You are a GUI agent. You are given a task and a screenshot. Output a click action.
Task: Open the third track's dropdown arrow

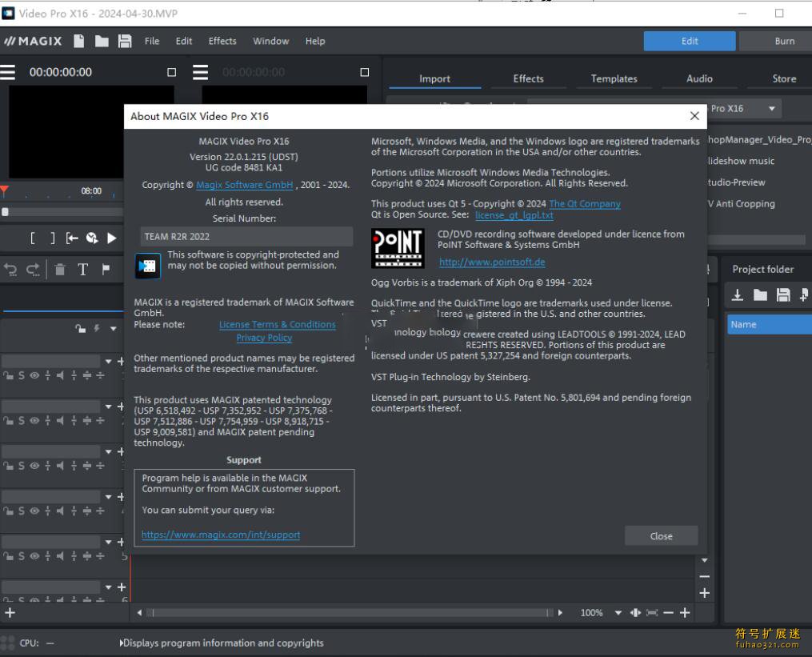coord(108,451)
